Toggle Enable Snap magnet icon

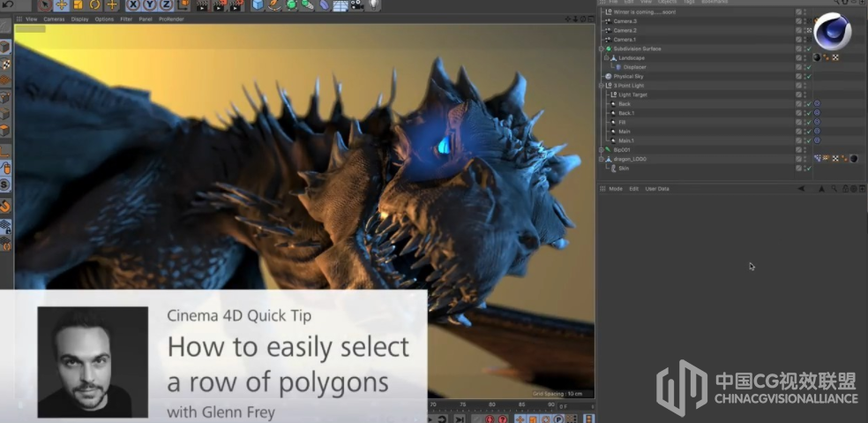tap(5, 207)
